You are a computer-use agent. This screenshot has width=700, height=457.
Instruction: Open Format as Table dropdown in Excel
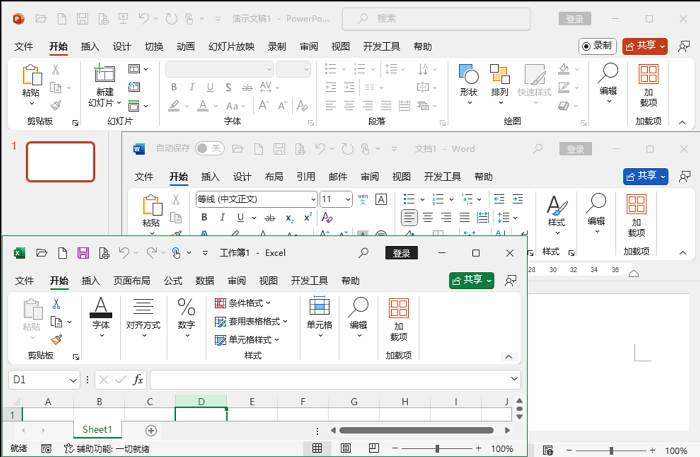point(251,321)
